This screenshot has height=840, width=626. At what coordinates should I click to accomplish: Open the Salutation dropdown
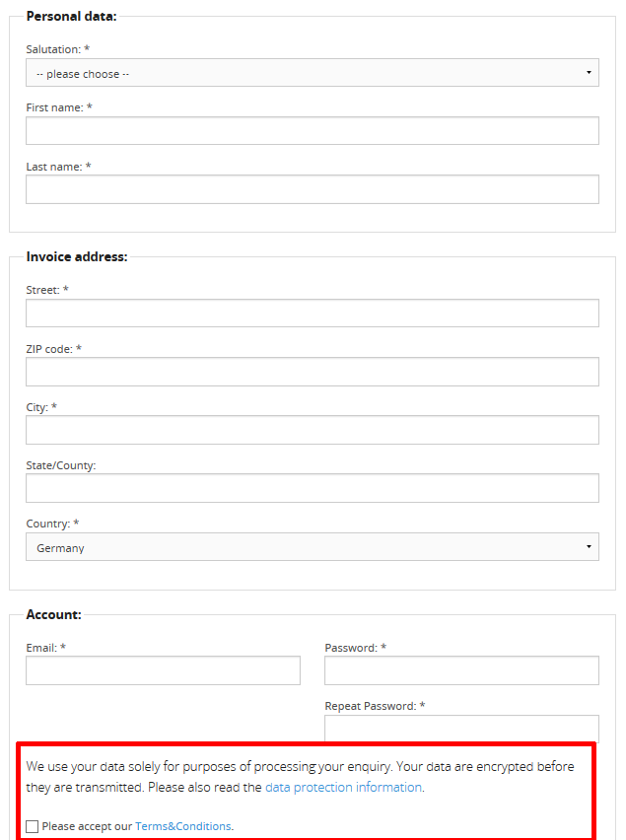pyautogui.click(x=313, y=73)
